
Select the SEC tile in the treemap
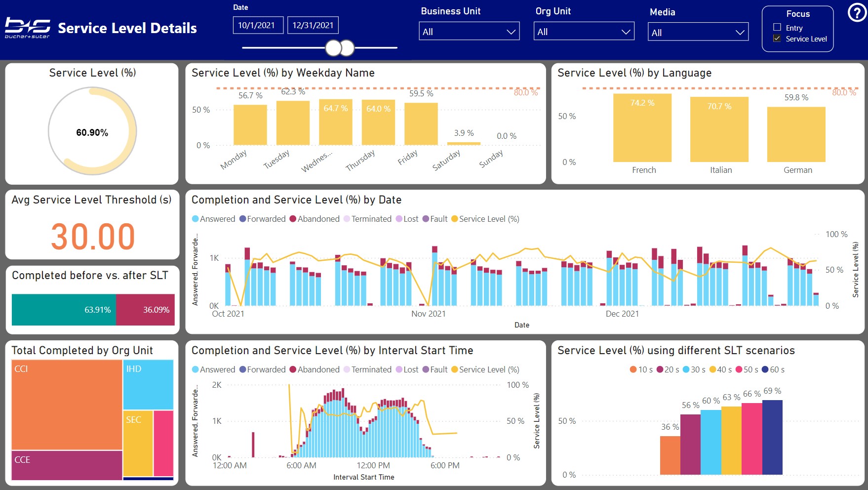pyautogui.click(x=138, y=443)
